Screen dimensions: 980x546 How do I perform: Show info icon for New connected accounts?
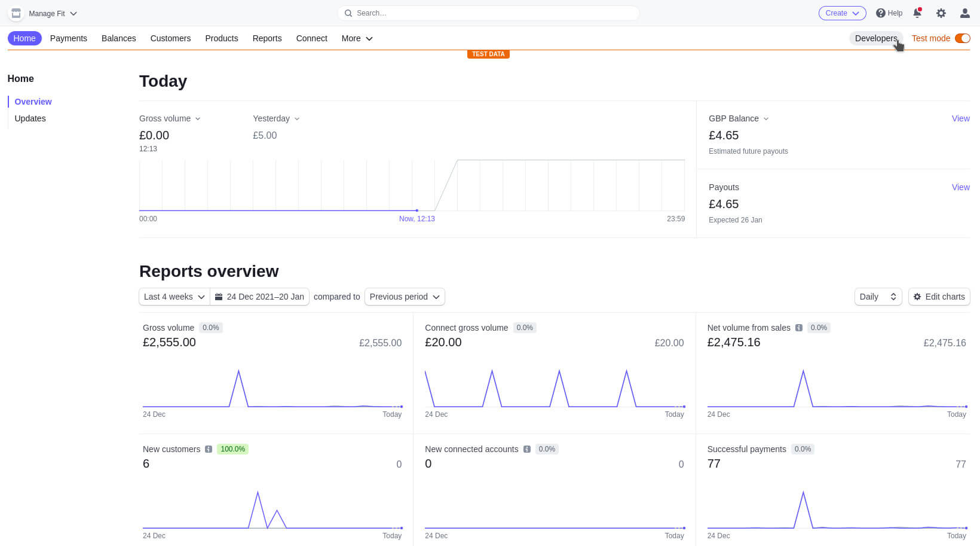(x=527, y=449)
